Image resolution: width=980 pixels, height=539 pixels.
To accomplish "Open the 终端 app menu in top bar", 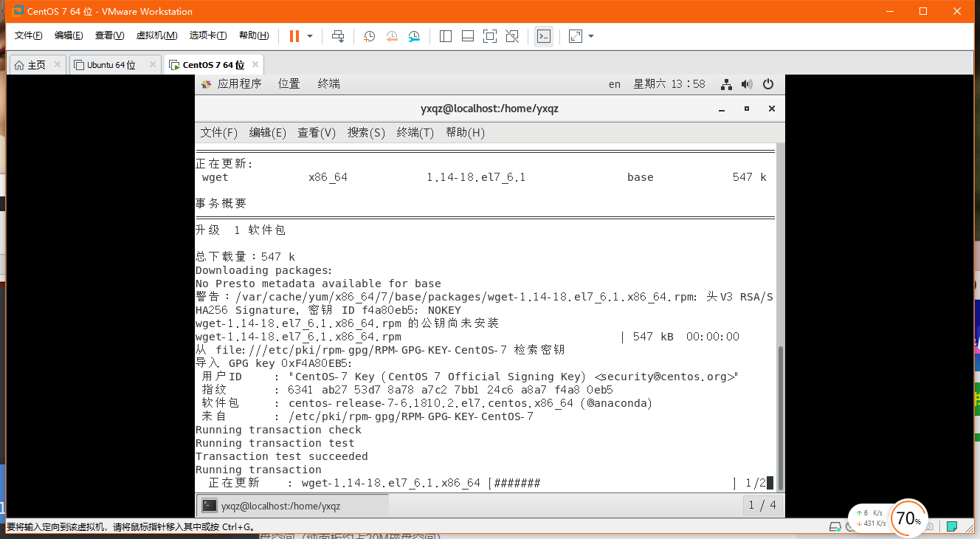I will pos(329,84).
